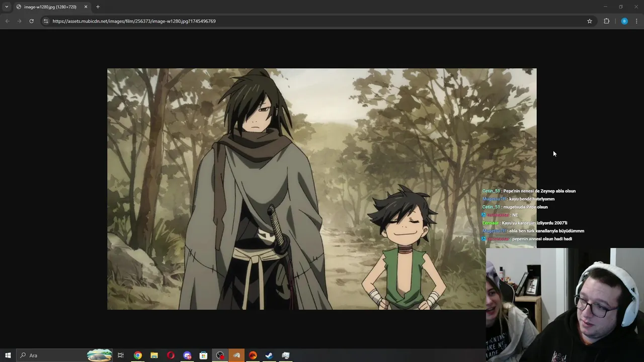Open the last white taskbar app icon

tap(286, 355)
